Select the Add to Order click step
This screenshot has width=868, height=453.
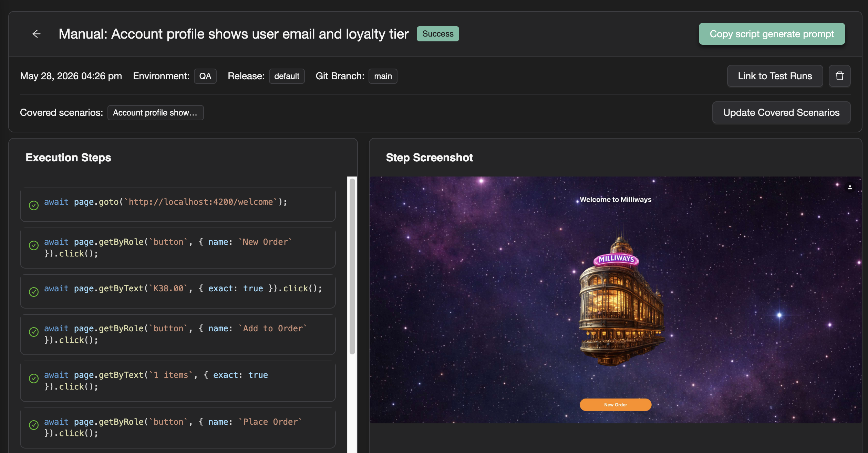tap(178, 334)
